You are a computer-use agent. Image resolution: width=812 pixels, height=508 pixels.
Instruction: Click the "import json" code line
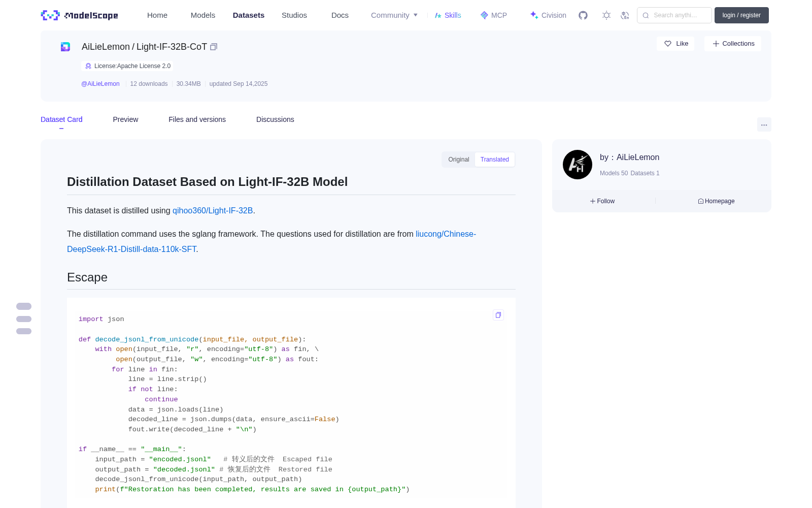pos(101,319)
